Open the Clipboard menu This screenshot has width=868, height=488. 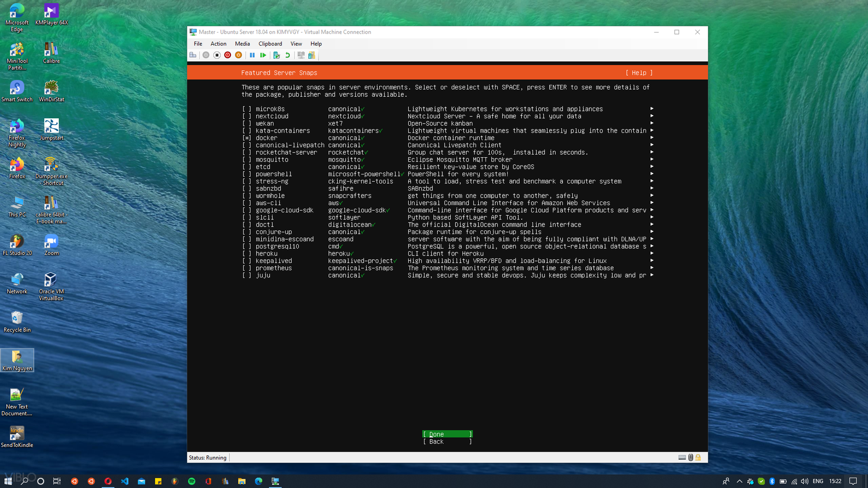click(270, 44)
